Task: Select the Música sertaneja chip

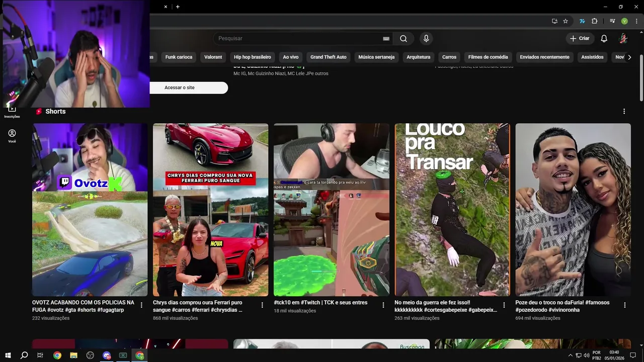Action: [x=376, y=57]
